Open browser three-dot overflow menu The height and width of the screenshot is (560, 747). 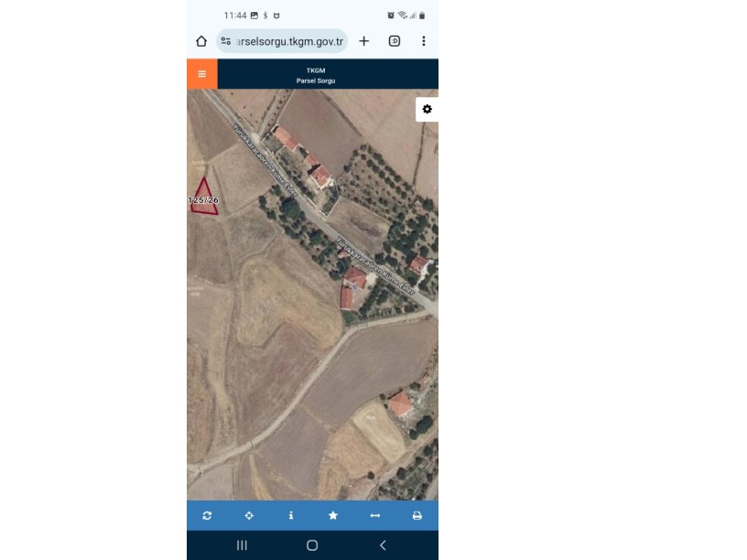point(424,41)
